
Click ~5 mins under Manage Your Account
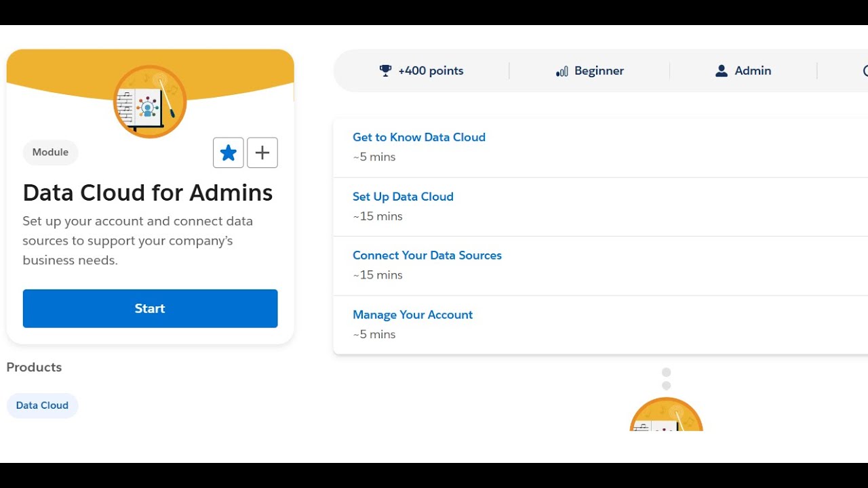click(374, 334)
